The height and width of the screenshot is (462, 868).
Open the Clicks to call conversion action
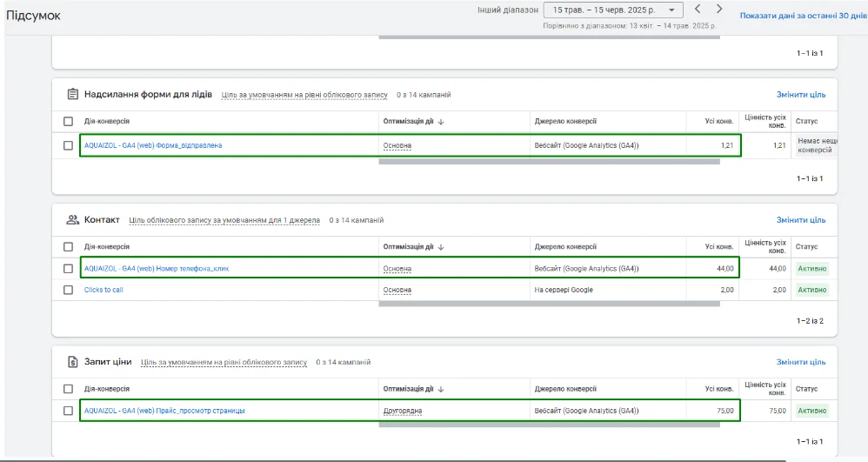tap(103, 290)
